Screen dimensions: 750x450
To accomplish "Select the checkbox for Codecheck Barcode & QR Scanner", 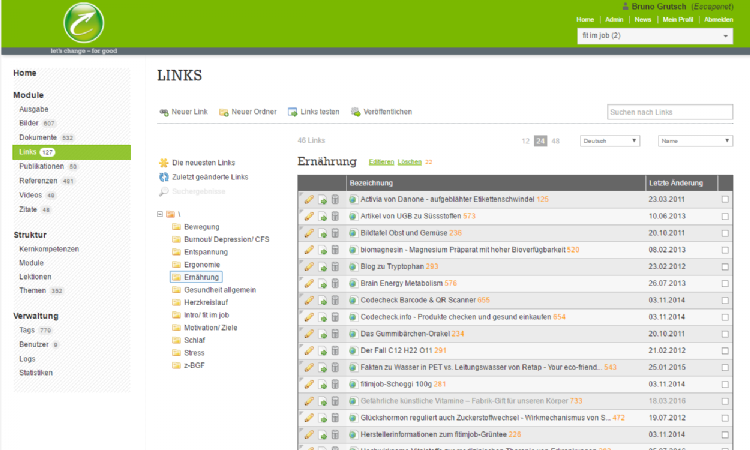I will pyautogui.click(x=725, y=300).
